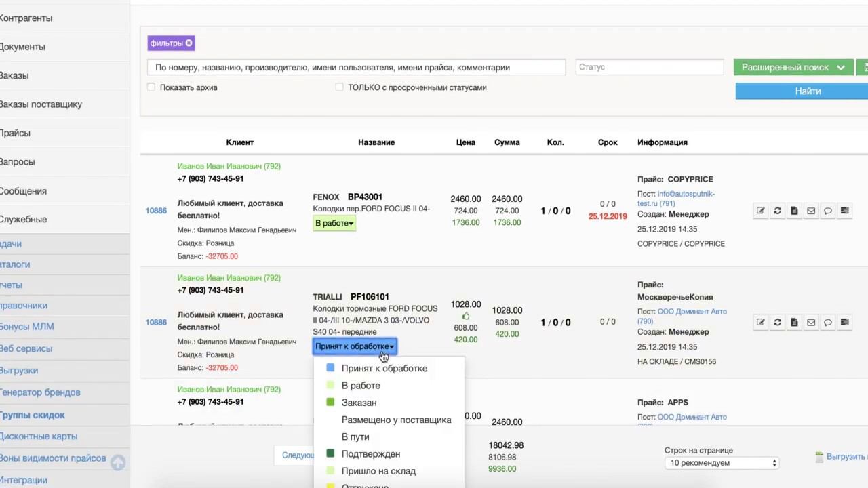Focus the order search text field
868x488 pixels.
356,67
